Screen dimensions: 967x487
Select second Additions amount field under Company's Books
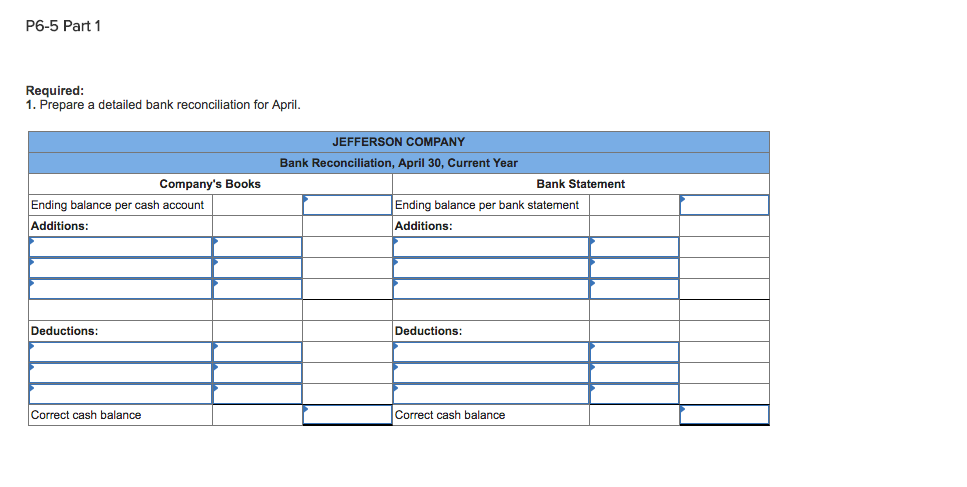257,268
